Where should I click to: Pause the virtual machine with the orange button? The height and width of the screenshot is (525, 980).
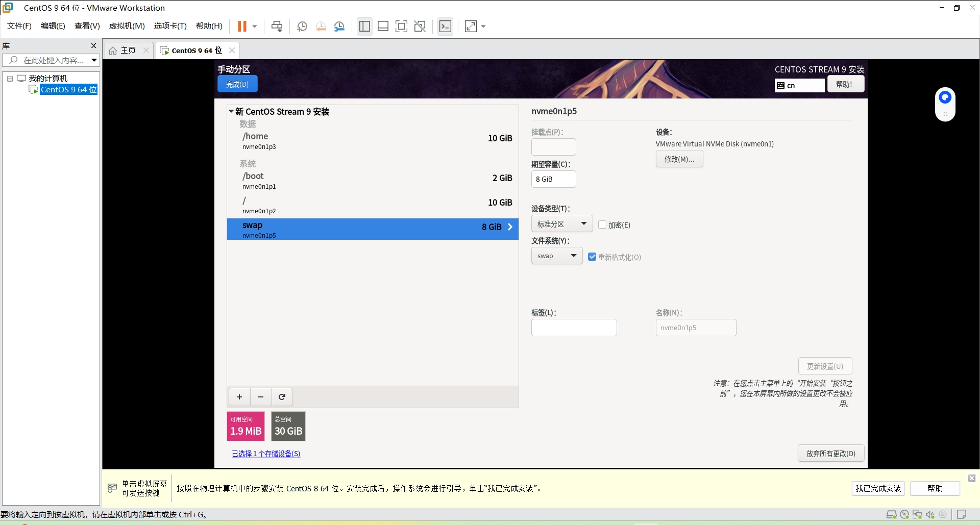242,26
